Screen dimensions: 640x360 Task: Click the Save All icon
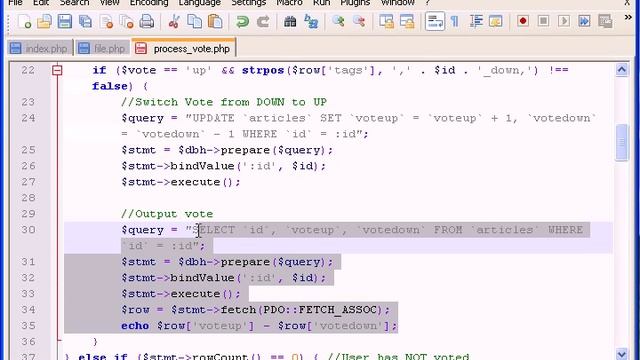[x=85, y=21]
